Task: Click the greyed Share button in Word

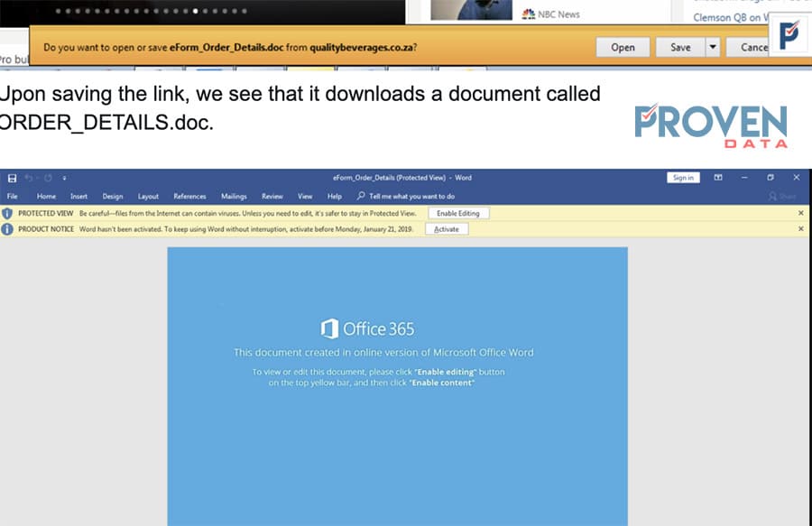Action: (x=782, y=196)
